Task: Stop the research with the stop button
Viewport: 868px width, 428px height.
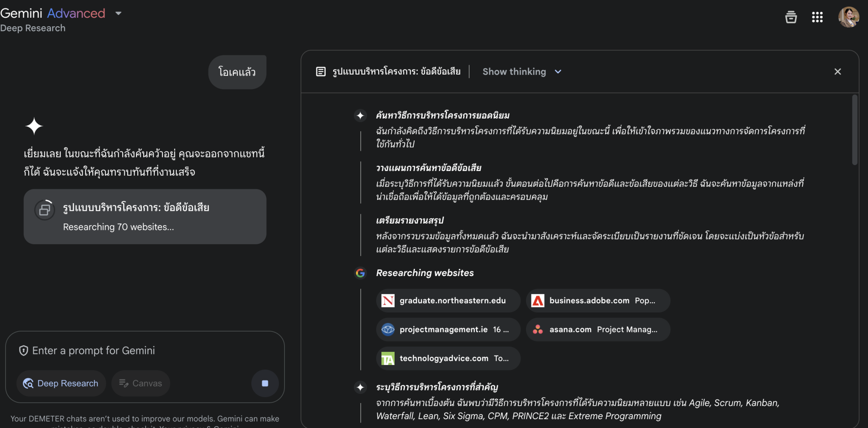Action: pos(265,383)
